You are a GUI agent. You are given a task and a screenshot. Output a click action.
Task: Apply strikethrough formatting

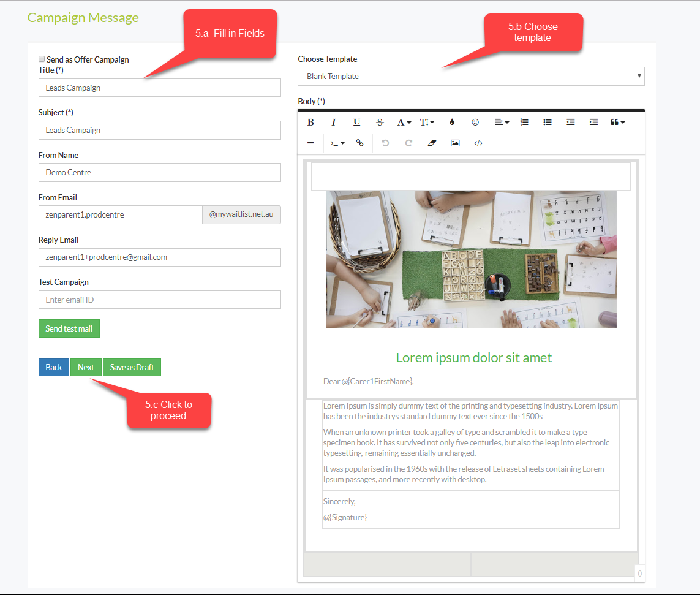click(x=380, y=123)
